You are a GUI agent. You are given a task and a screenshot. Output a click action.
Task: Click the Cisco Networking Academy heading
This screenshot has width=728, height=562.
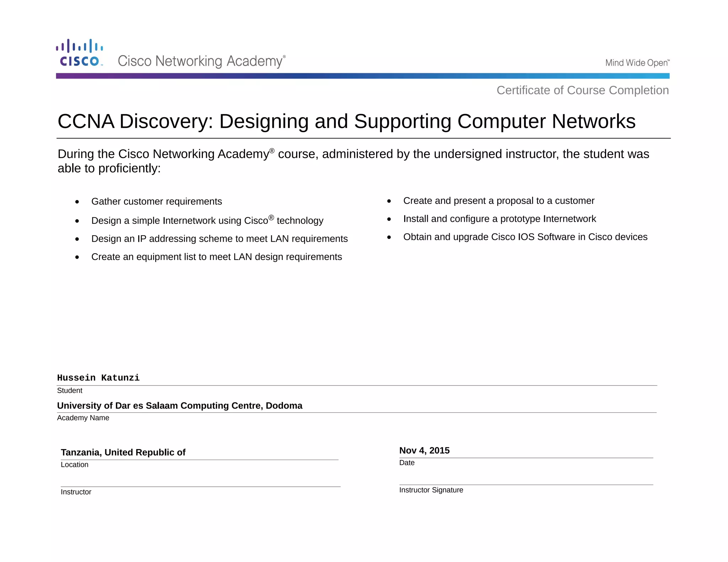(201, 61)
